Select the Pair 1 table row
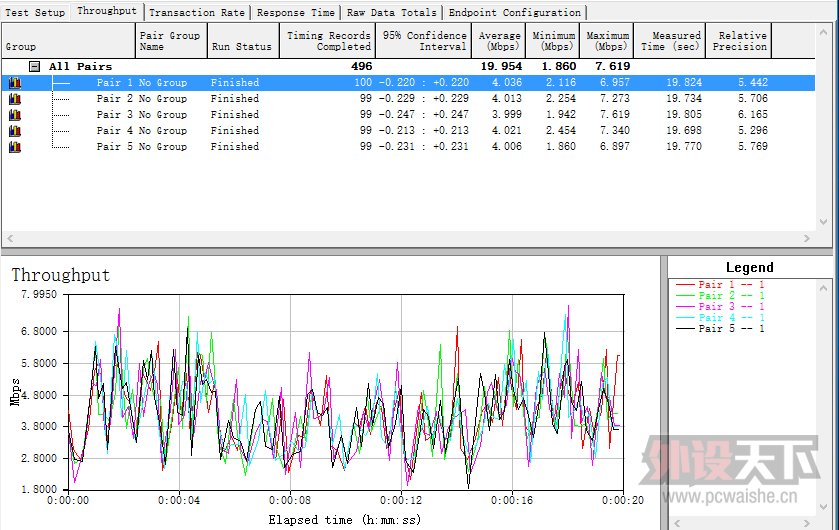Viewport: 839px width, 530px height. [408, 83]
